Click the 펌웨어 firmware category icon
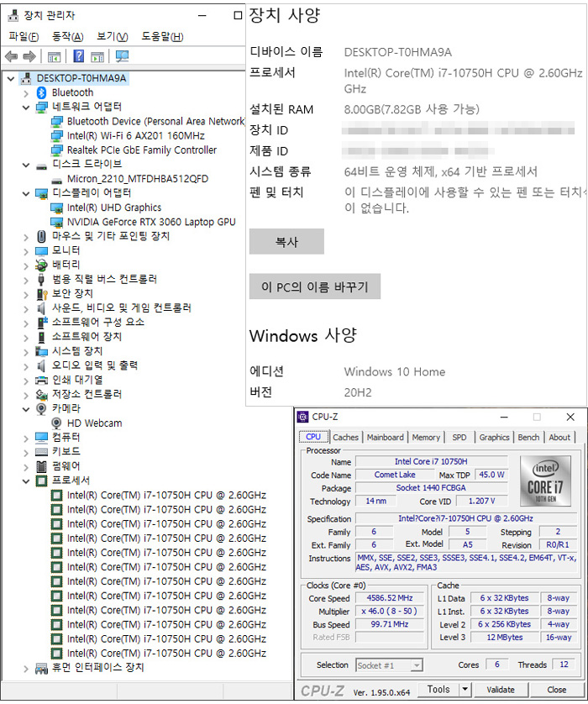The width and height of the screenshot is (588, 704). click(41, 466)
